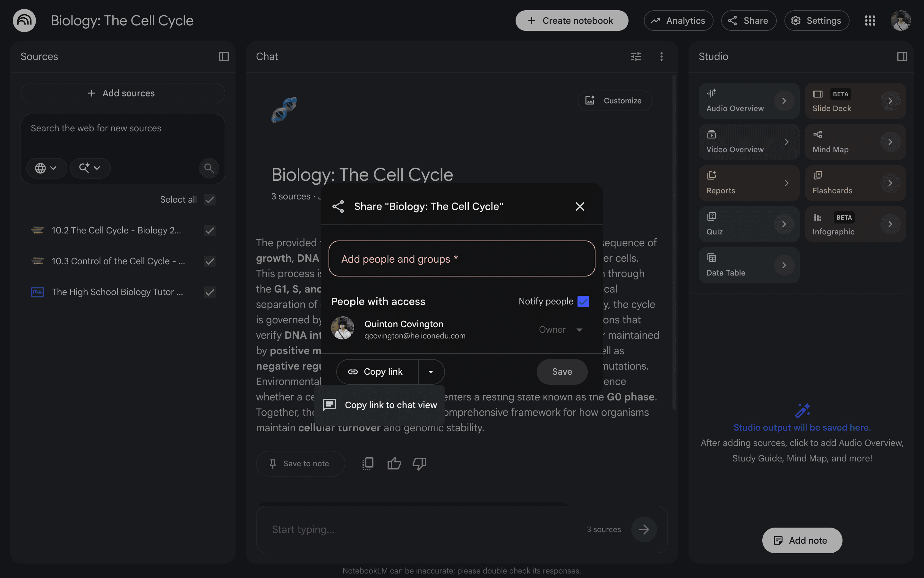Open the user profile avatar menu
The image size is (924, 578).
coord(901,21)
